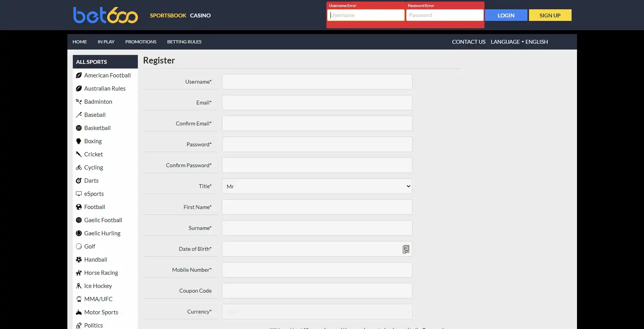The height and width of the screenshot is (329, 644).
Task: Focus the Coupon Code field
Action: pos(317,291)
